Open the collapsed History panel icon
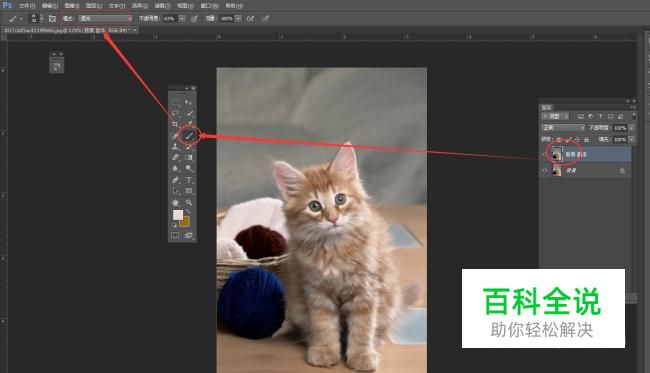This screenshot has width=650, height=373. [57, 66]
